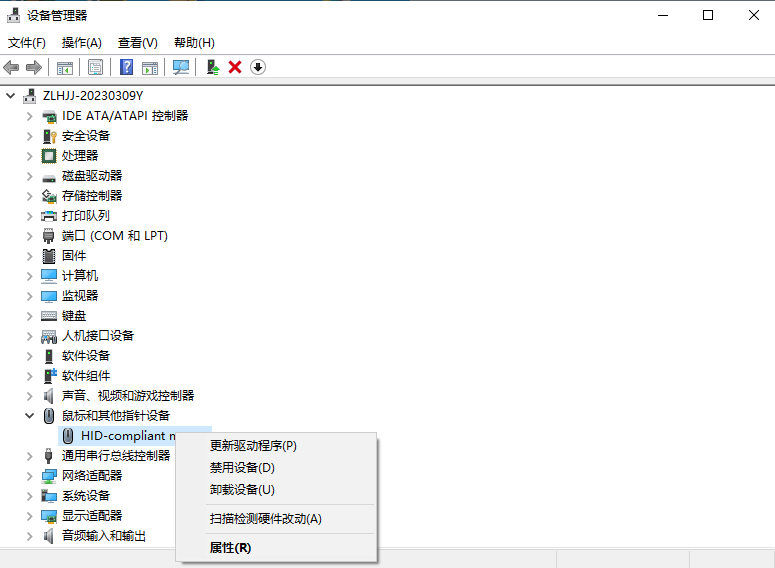Image resolution: width=775 pixels, height=568 pixels.
Task: Select the 安全设备 tree label
Action: (86, 136)
